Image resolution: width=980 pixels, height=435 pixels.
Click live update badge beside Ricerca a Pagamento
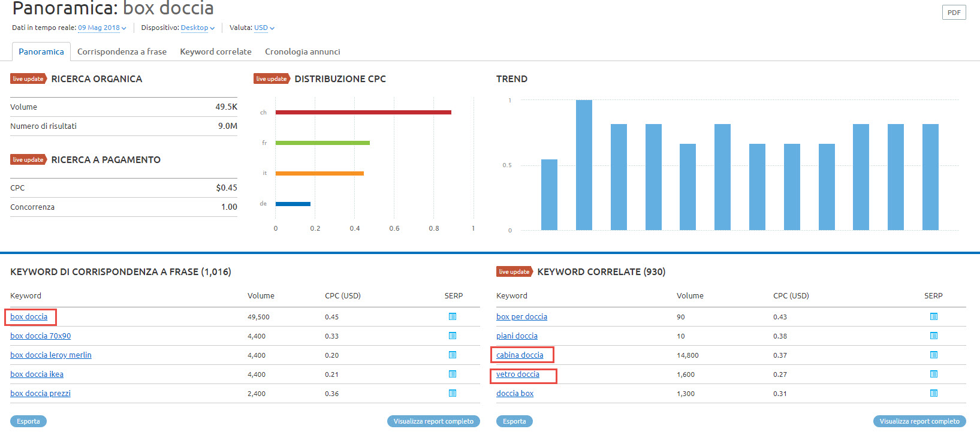(x=28, y=159)
